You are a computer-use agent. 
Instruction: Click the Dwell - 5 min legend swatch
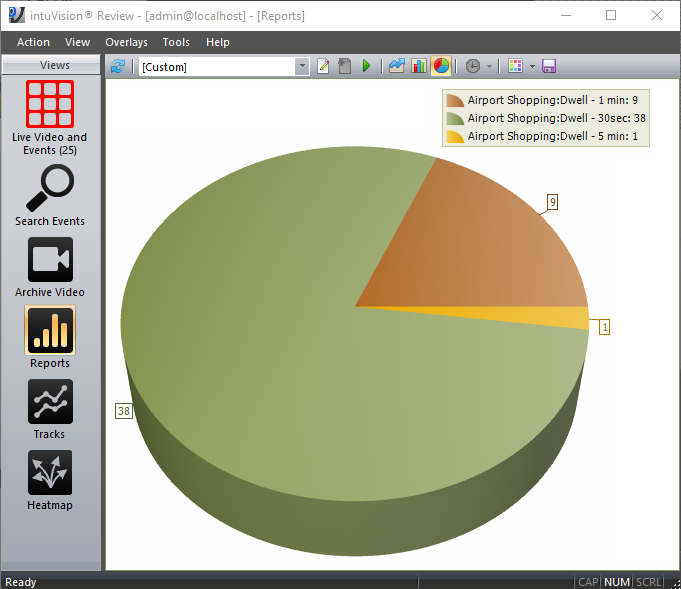click(455, 136)
